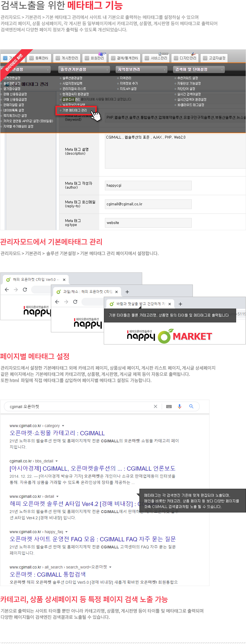The width and height of the screenshot is (246, 644).
Task: Expand arrow next to cgimall category URL
Action: click(x=63, y=426)
